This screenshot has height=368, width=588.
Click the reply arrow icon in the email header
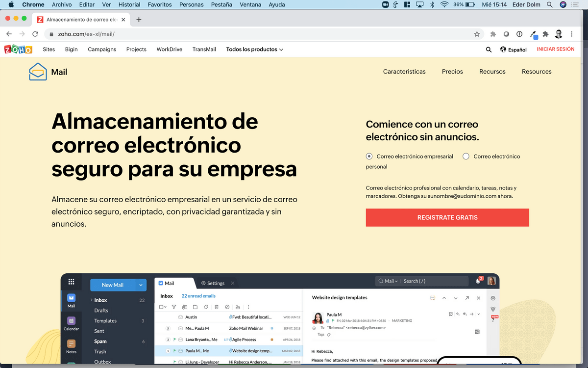pyautogui.click(x=458, y=314)
